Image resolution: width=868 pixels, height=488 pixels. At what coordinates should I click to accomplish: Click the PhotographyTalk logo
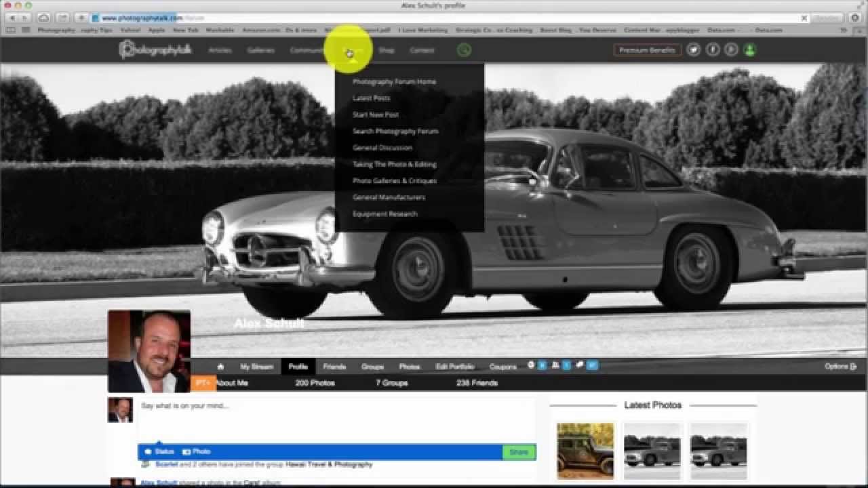coord(155,49)
